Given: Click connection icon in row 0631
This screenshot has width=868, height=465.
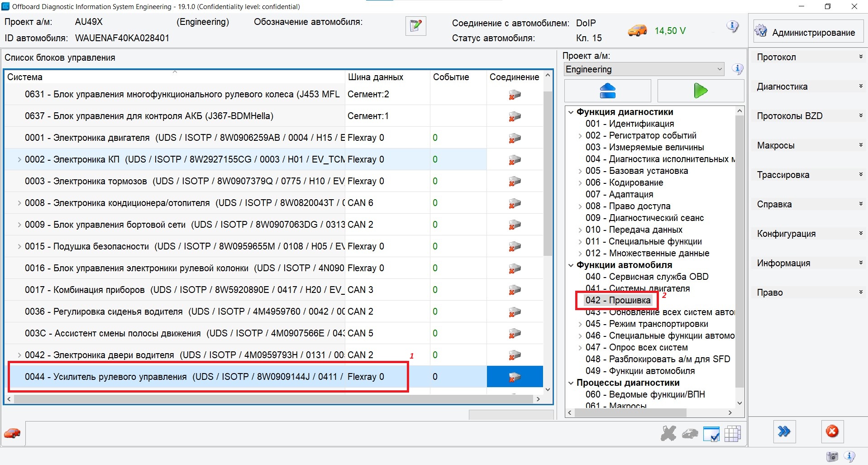Looking at the screenshot, I should (x=515, y=95).
